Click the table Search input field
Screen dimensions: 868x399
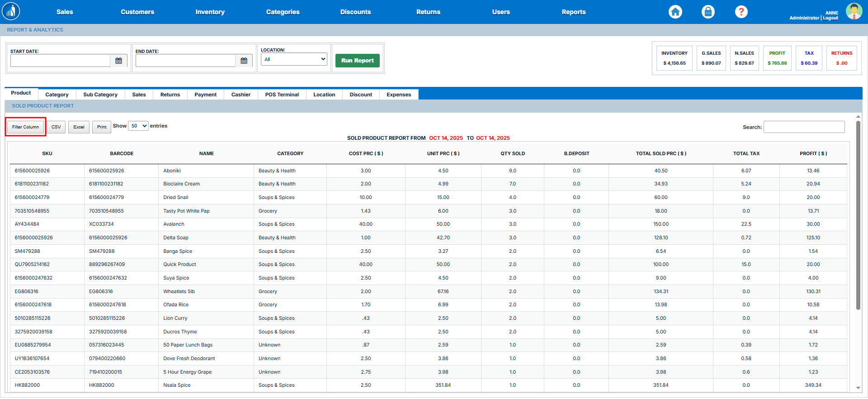[804, 127]
